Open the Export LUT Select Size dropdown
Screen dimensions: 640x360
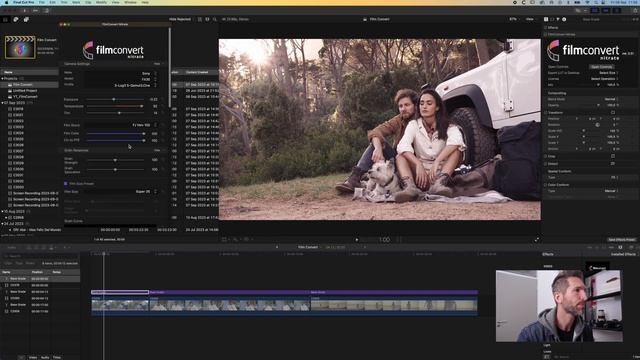pyautogui.click(x=609, y=73)
